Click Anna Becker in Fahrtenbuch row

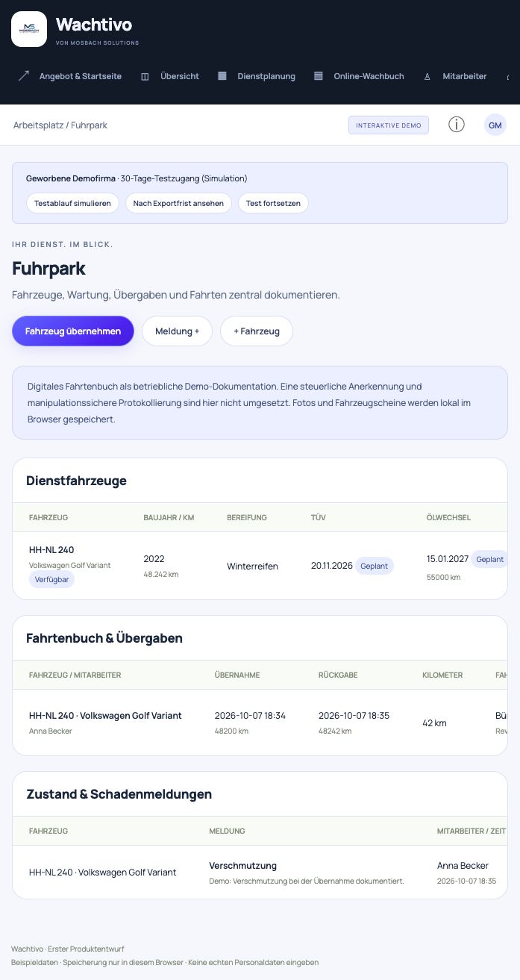51,731
